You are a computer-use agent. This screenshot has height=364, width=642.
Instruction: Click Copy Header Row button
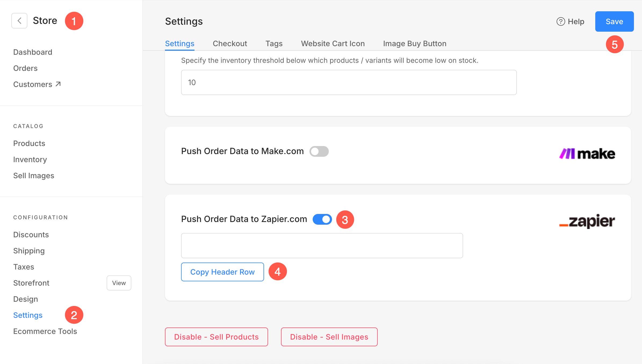(222, 272)
